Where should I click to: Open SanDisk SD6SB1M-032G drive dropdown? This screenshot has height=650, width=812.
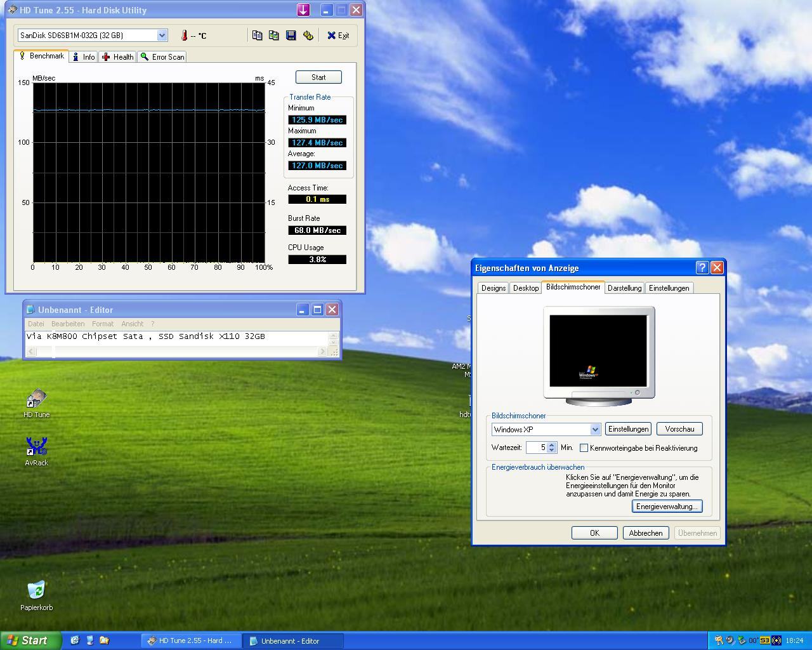pyautogui.click(x=162, y=36)
